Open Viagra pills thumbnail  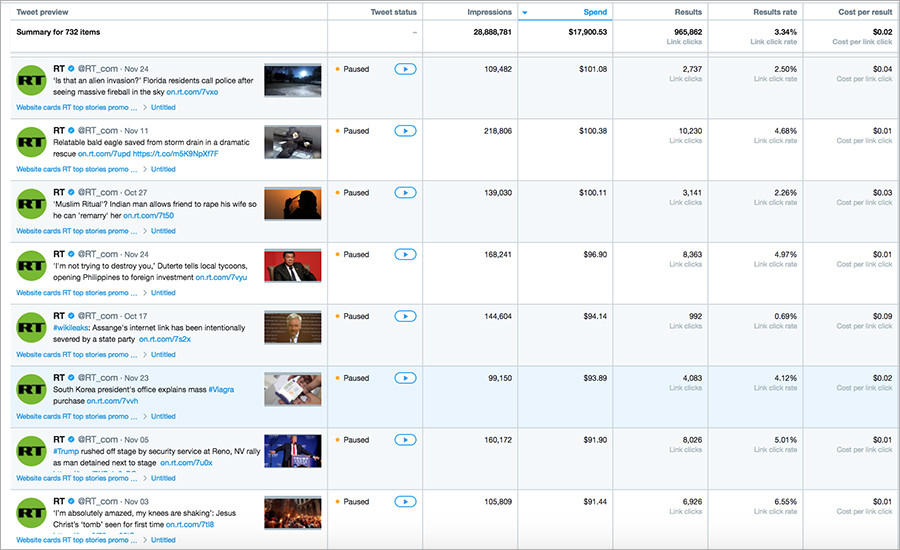293,390
